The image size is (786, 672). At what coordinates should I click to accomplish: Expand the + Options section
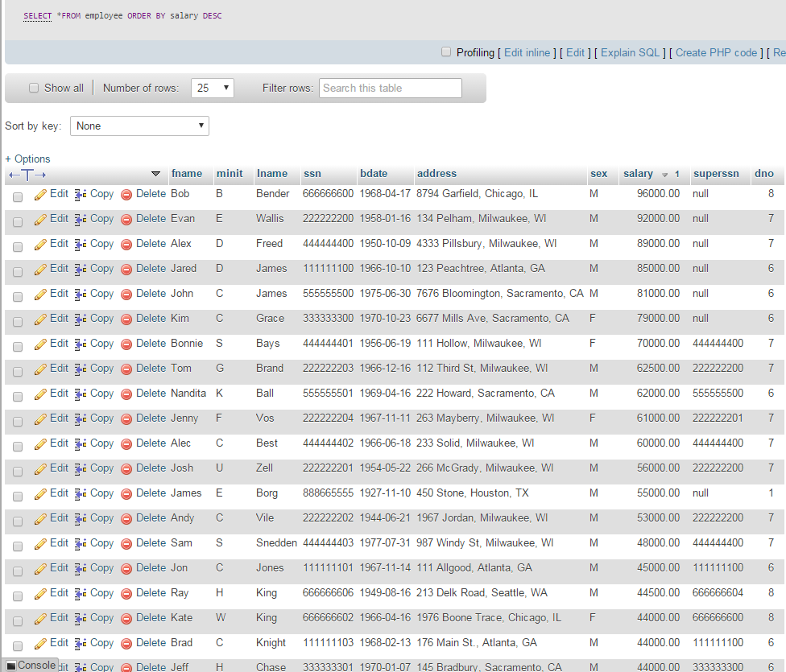[x=27, y=159]
